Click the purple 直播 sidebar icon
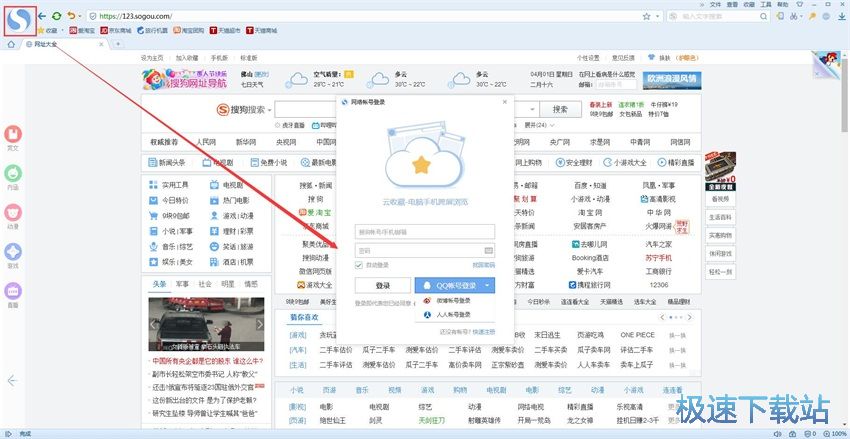This screenshot has width=850, height=439. click(x=13, y=291)
